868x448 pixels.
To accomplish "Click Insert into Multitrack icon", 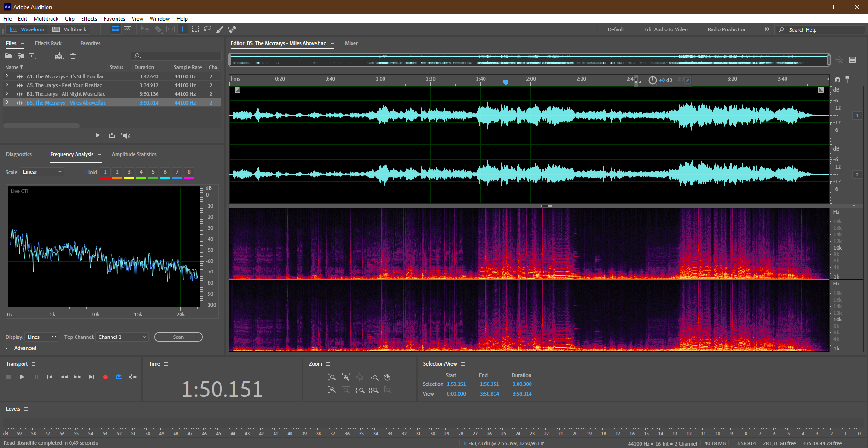I will click(x=59, y=56).
